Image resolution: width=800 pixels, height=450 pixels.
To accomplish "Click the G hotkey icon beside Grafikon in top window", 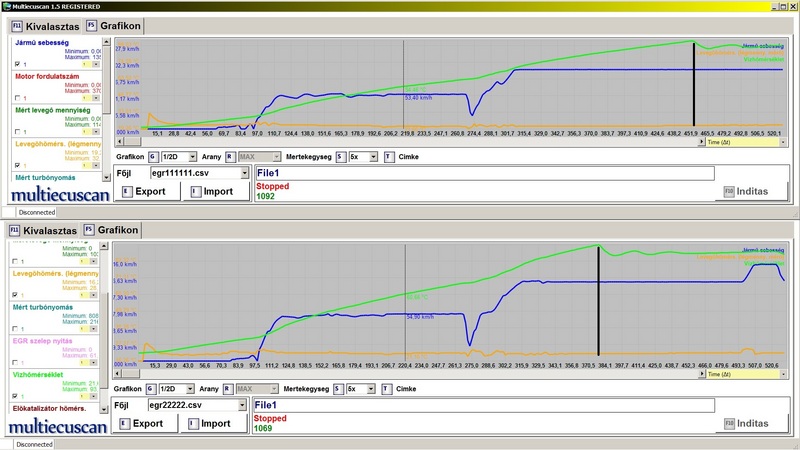I will click(x=153, y=157).
